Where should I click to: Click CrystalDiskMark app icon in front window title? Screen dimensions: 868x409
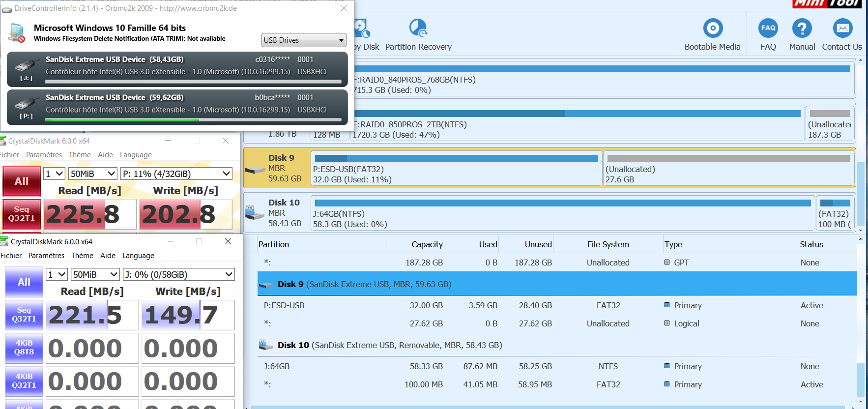4,241
